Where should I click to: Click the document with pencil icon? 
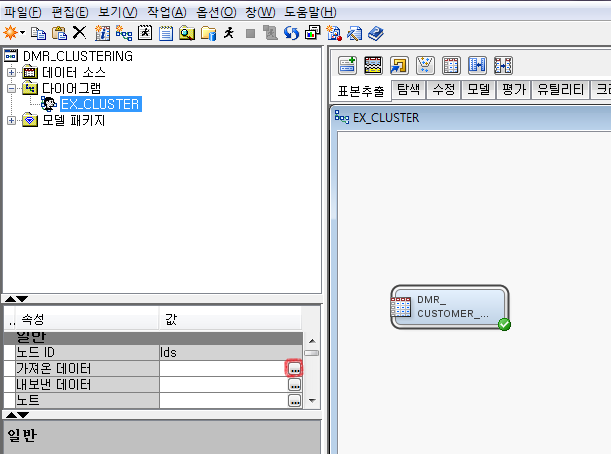coord(355,33)
